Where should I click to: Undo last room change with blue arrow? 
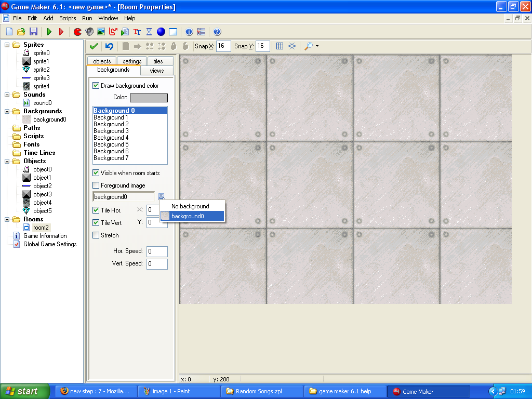coord(109,46)
